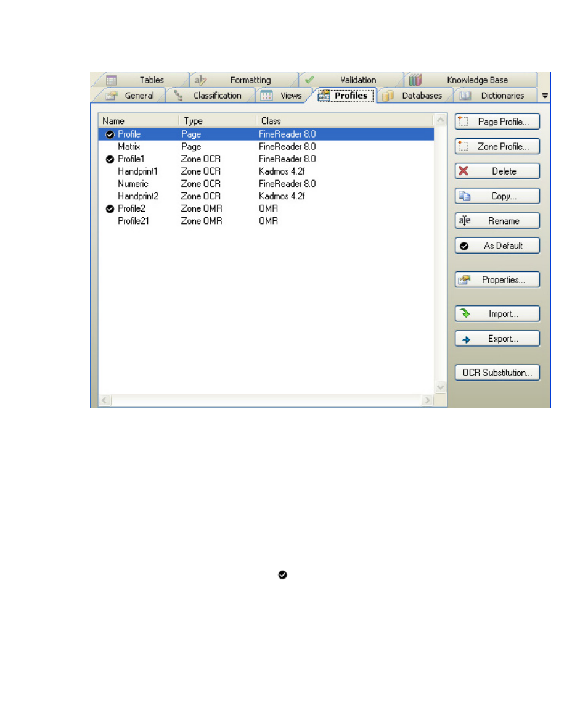This screenshot has width=588, height=718.
Task: Open OCR Substitution... dialog
Action: pyautogui.click(x=497, y=373)
